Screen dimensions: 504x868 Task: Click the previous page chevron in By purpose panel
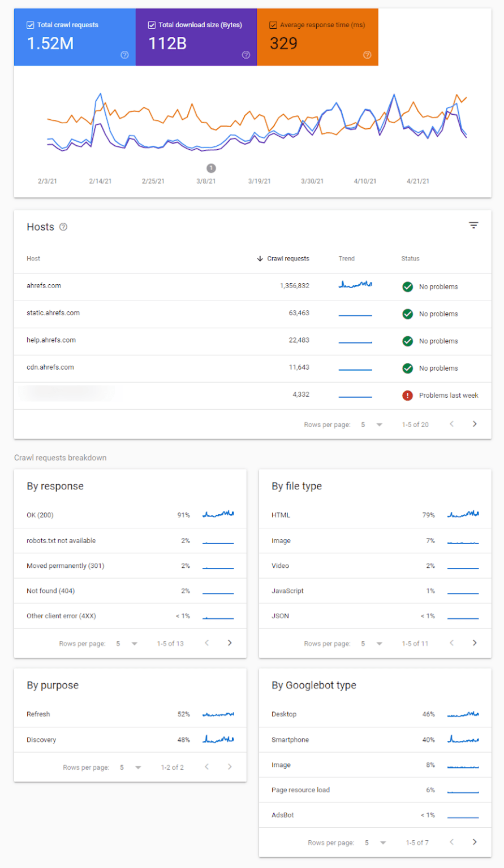click(x=206, y=767)
